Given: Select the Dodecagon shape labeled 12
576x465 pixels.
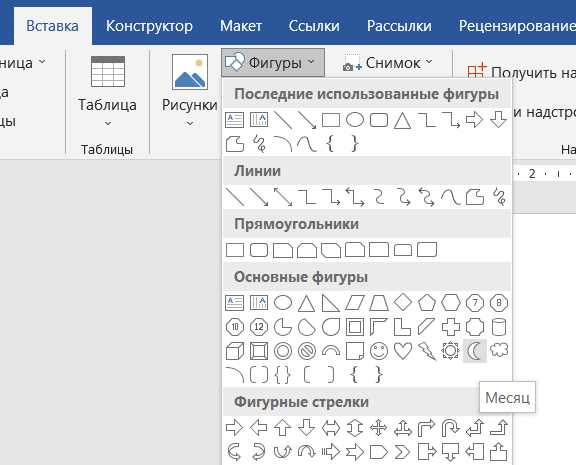Looking at the screenshot, I should (x=259, y=327).
